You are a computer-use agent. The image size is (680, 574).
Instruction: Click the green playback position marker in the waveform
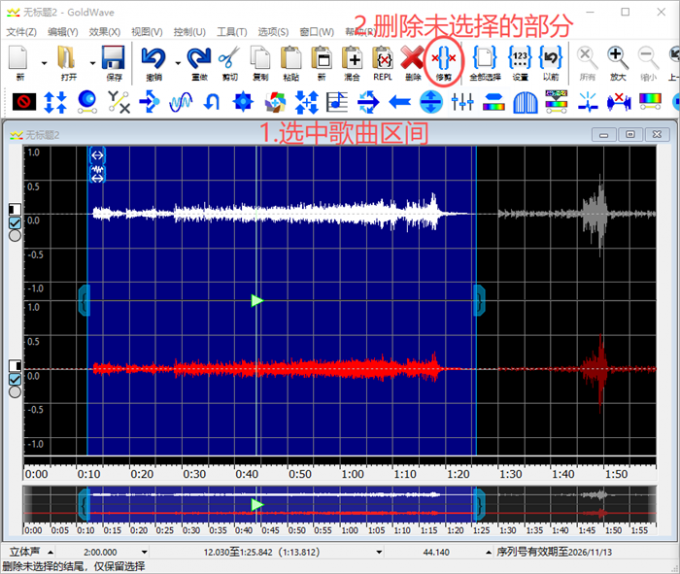(257, 300)
